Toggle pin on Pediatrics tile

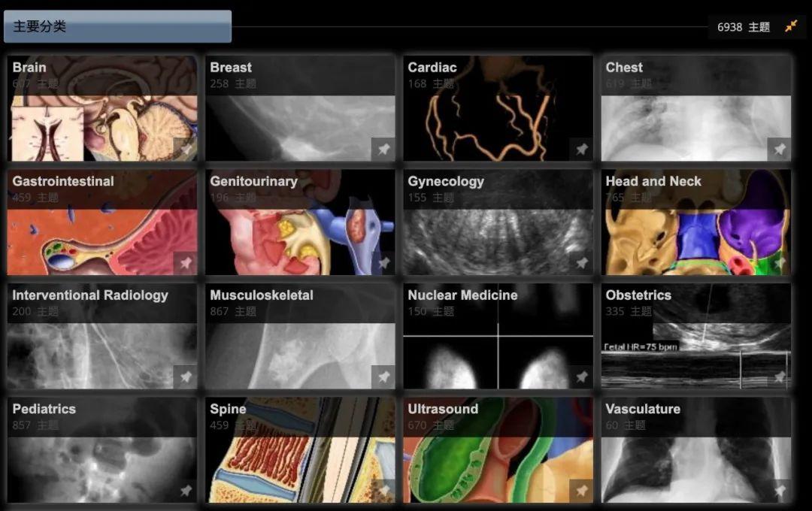click(x=186, y=490)
